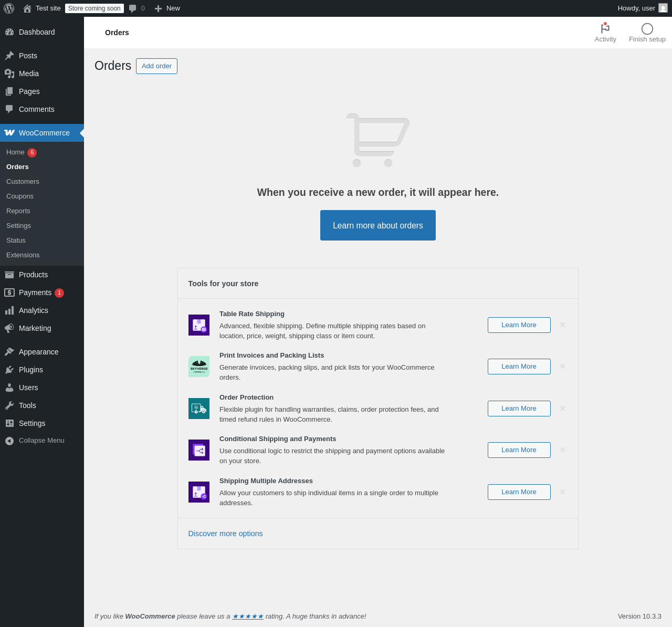The image size is (672, 627).
Task: Click the Appearance paintbrush icon
Action: click(x=9, y=352)
